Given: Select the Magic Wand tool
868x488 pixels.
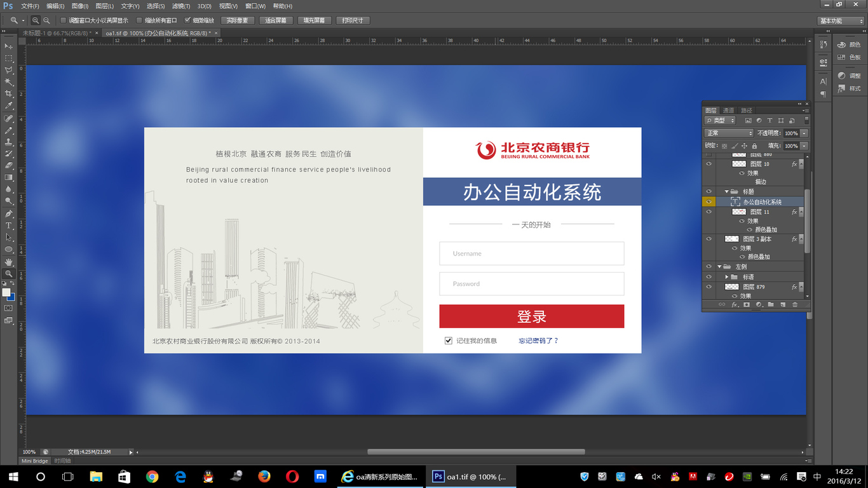Looking at the screenshot, I should pos(8,82).
